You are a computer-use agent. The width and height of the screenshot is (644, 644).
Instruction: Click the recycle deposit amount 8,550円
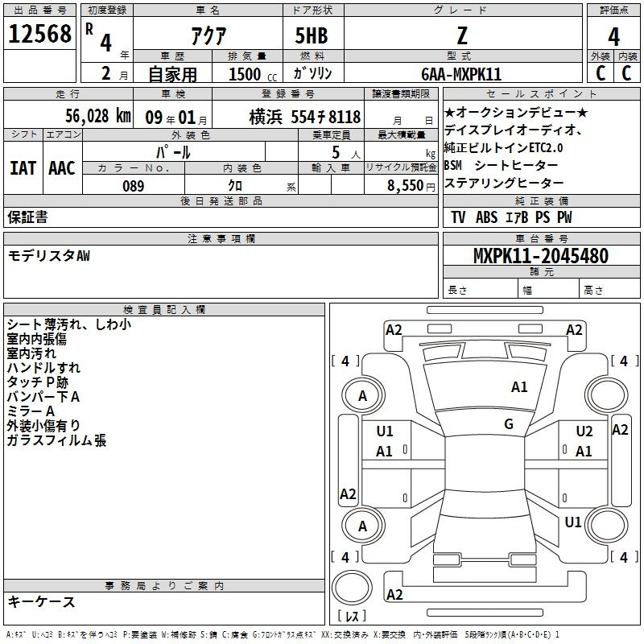click(411, 186)
